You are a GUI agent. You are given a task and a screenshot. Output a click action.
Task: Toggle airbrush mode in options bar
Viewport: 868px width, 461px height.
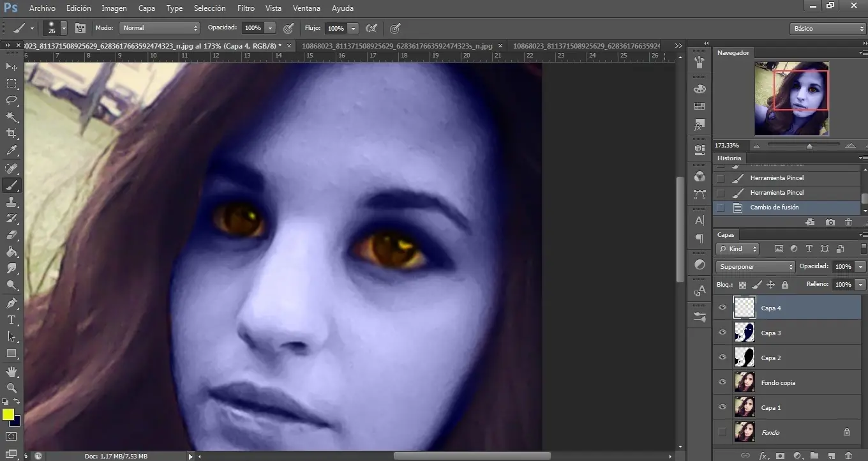371,28
